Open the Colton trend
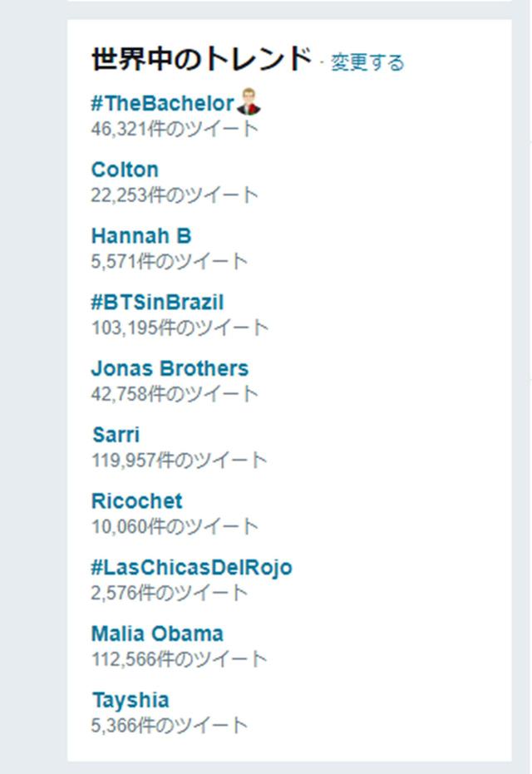This screenshot has width=532, height=774. [125, 170]
